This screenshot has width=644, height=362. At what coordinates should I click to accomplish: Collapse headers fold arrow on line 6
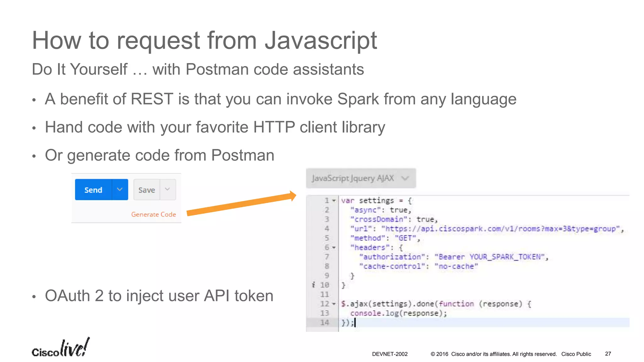(x=334, y=248)
